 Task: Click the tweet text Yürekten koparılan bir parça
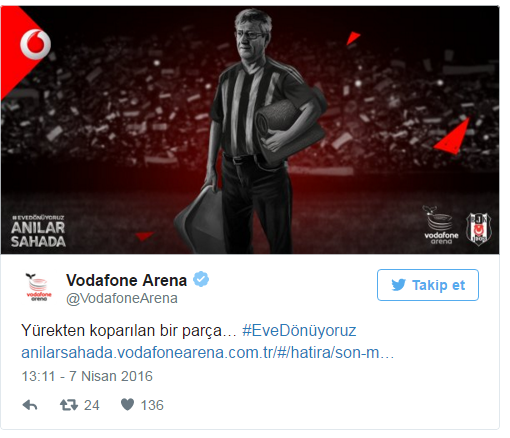[x=128, y=331]
